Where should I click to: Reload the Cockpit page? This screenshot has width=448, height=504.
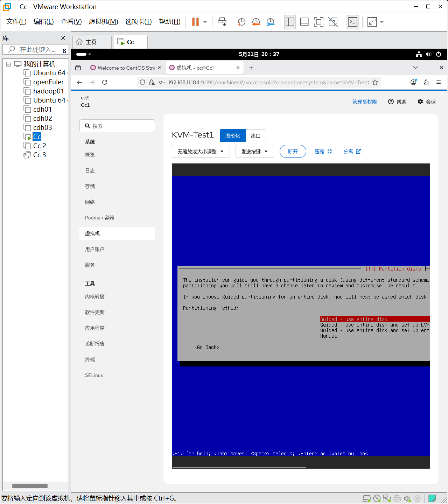pos(105,82)
